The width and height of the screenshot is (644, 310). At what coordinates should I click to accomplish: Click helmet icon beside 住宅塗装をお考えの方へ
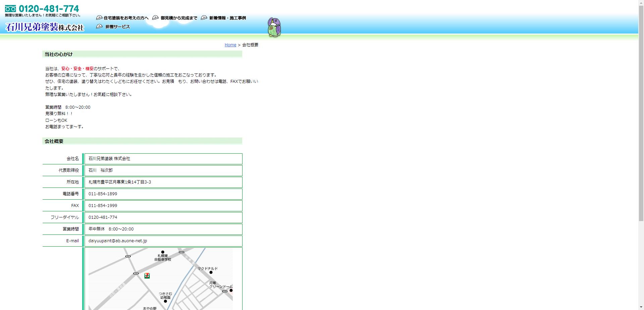click(99, 18)
